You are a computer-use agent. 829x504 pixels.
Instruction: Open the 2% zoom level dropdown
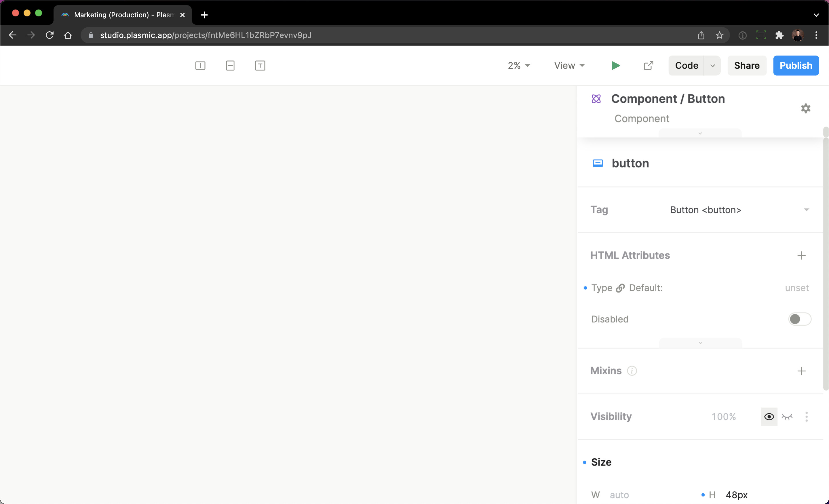pyautogui.click(x=519, y=66)
